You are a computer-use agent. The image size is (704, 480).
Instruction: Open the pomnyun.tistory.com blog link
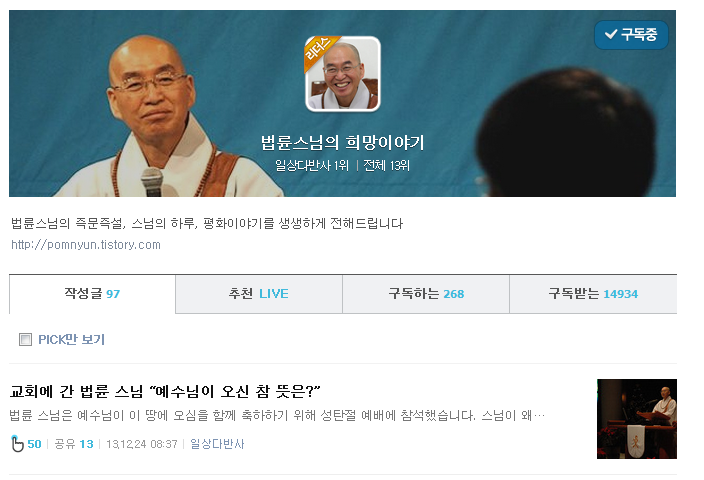pos(86,245)
